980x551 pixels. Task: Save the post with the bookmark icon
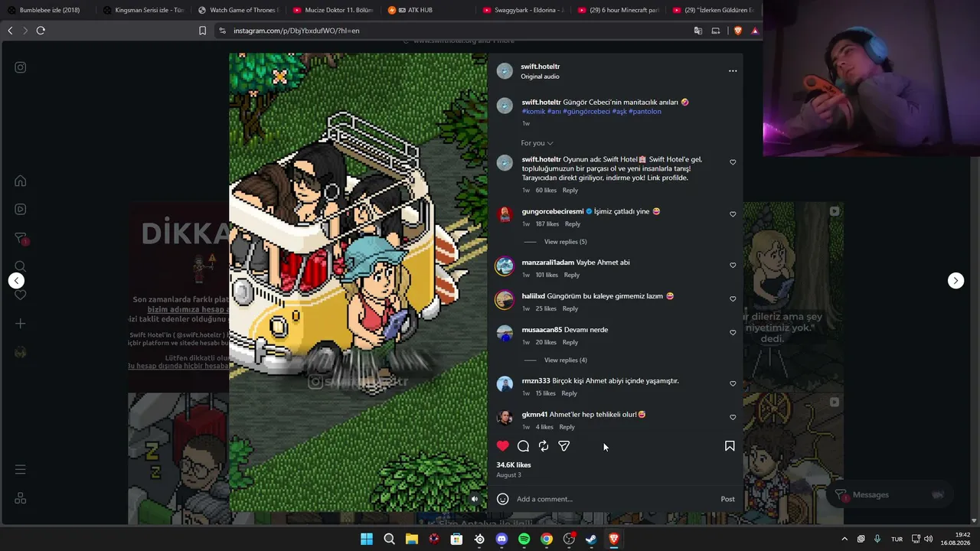(x=730, y=446)
